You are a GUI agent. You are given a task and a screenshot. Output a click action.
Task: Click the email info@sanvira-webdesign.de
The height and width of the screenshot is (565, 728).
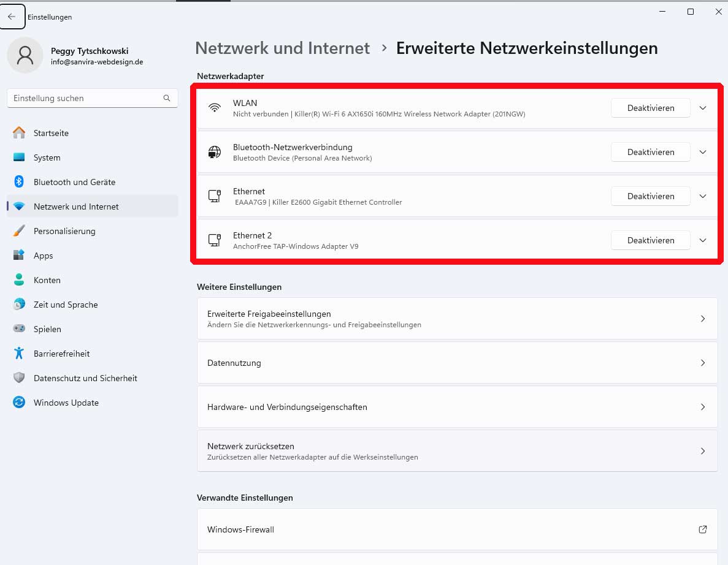(x=97, y=62)
